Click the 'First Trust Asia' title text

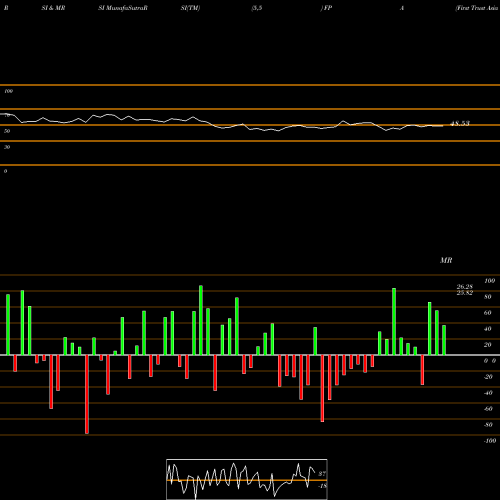[x=477, y=8]
